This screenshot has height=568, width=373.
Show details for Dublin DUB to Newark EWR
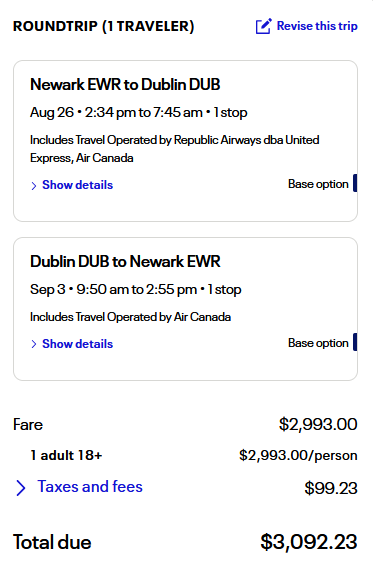[x=77, y=344]
